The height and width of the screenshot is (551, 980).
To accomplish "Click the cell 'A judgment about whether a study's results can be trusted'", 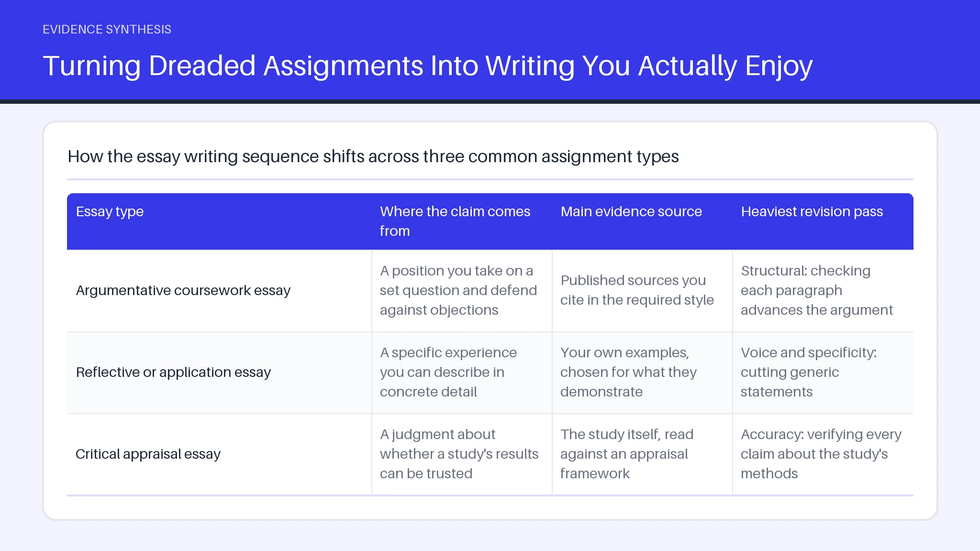I will [x=462, y=454].
